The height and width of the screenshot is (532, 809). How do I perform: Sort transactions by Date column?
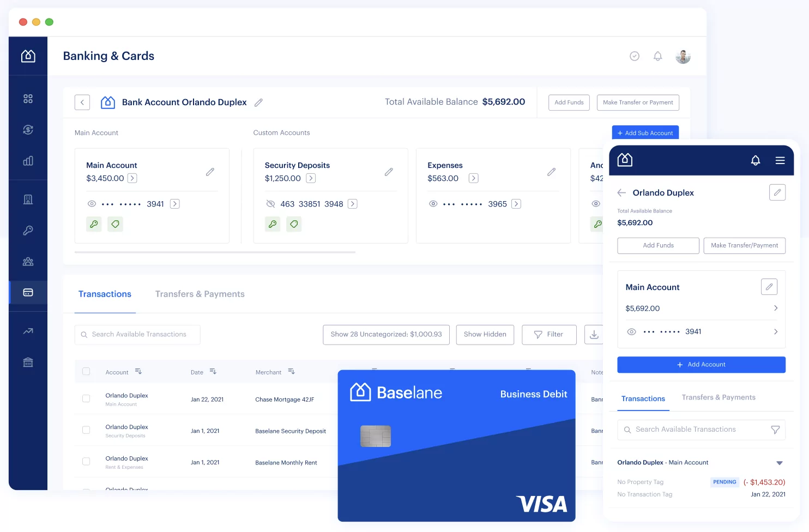(x=213, y=371)
